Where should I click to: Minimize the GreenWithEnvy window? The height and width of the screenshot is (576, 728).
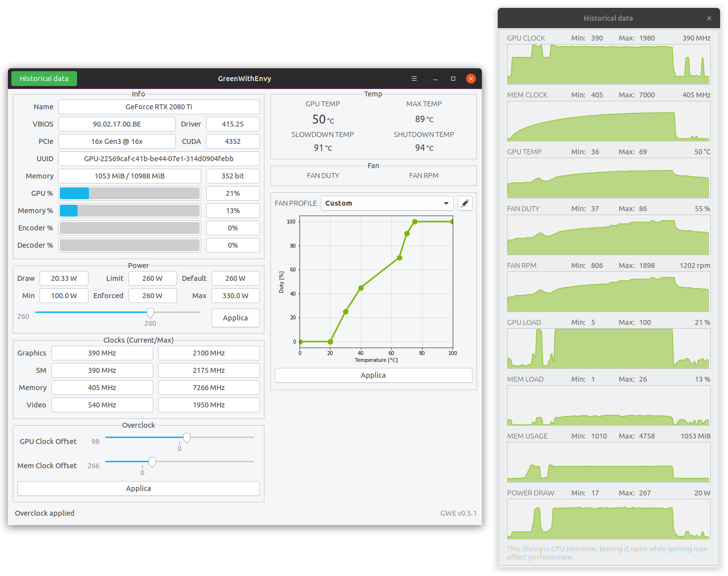pos(435,79)
